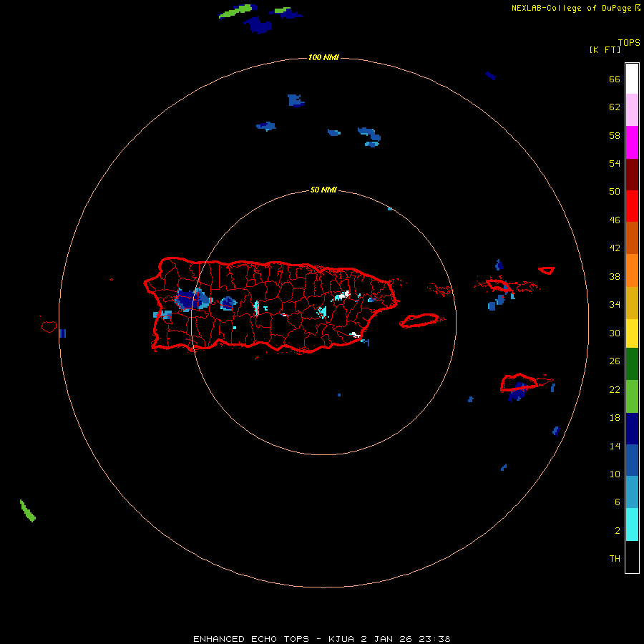This screenshot has height=644, width=644.
Task: Click the navy echo blob near the top edge
Action: pos(258,24)
